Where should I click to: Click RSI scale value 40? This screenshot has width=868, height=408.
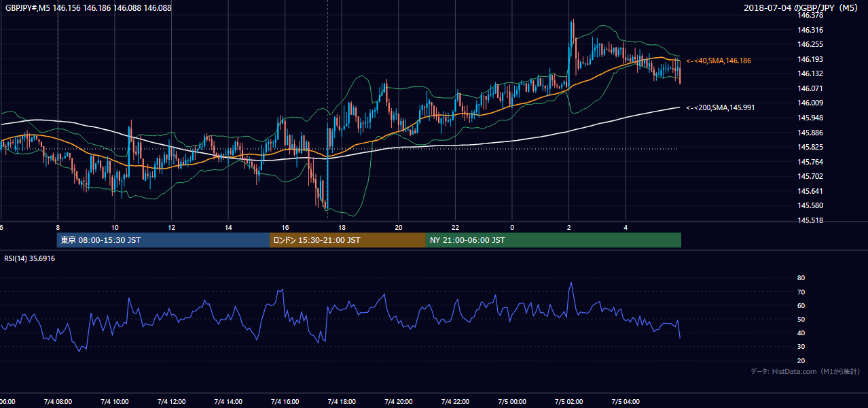tap(801, 333)
